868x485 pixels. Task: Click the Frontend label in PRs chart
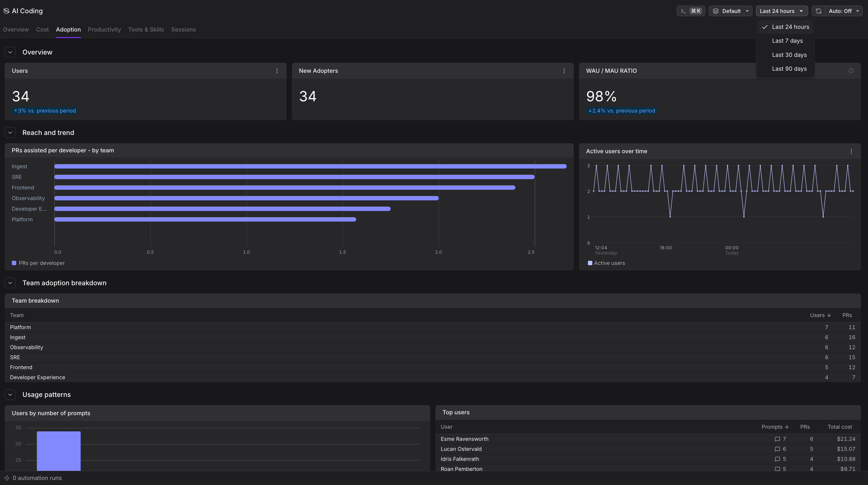[x=23, y=188]
